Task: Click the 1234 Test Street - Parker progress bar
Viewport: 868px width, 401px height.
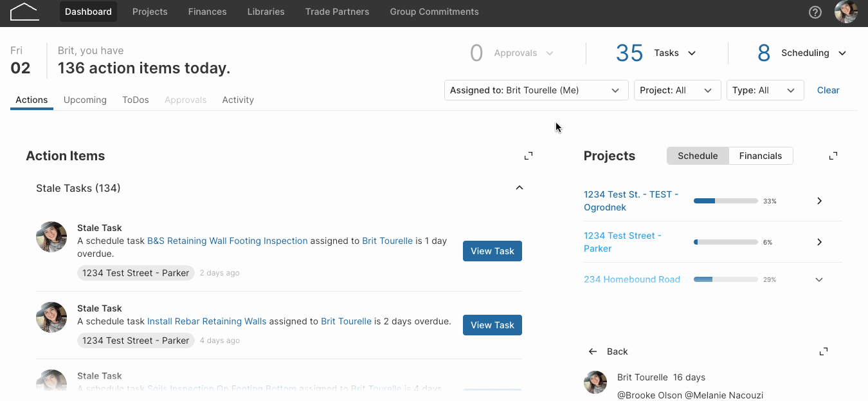Action: (726, 242)
